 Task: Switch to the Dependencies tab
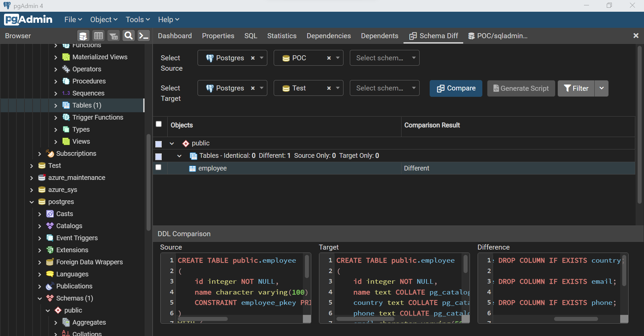[329, 36]
